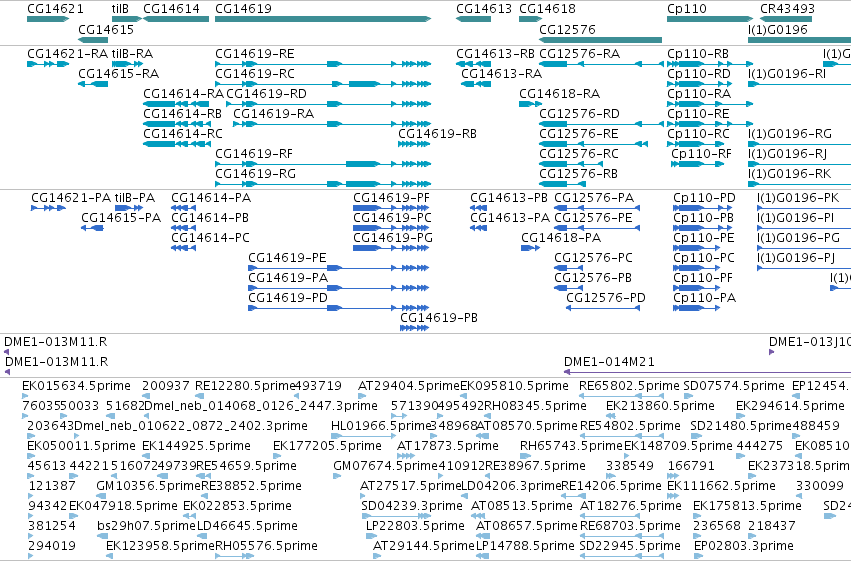Click protein CG12576-PE
851x561 pixels.
pyautogui.click(x=593, y=218)
